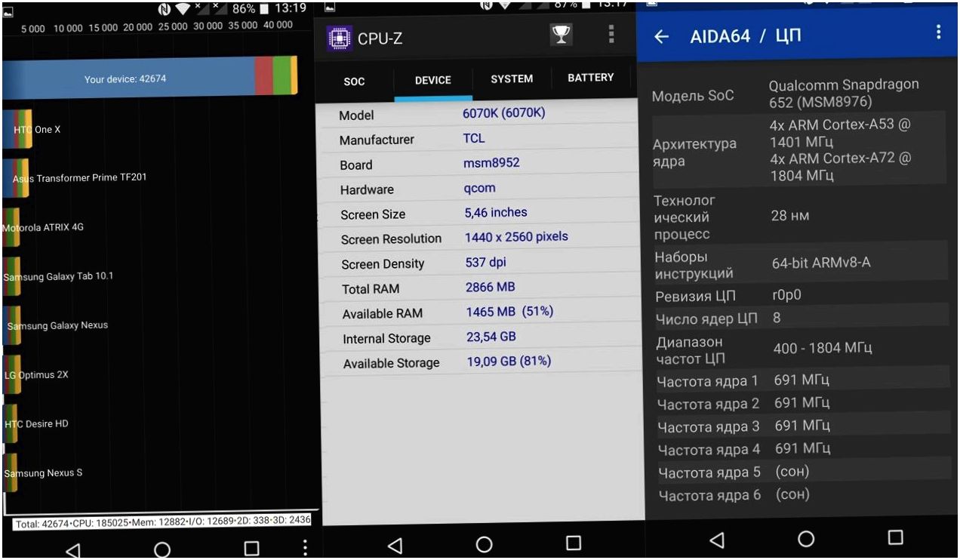Tap the CPU-Z app title text

[380, 39]
